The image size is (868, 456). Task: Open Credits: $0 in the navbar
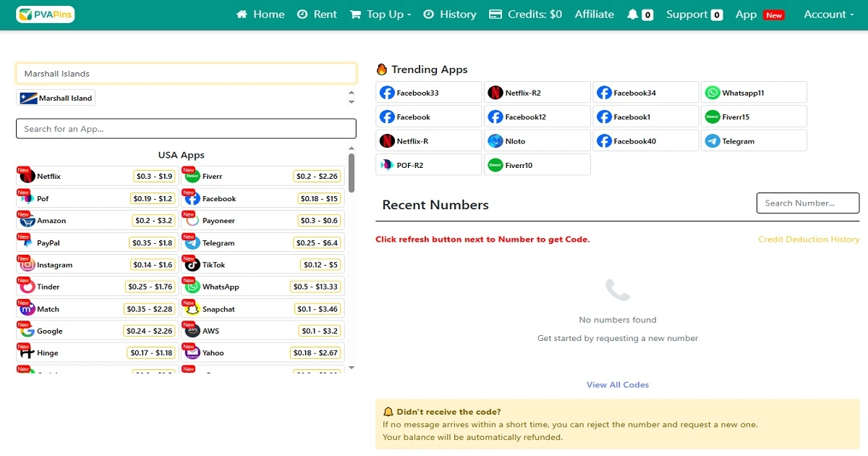[x=526, y=14]
